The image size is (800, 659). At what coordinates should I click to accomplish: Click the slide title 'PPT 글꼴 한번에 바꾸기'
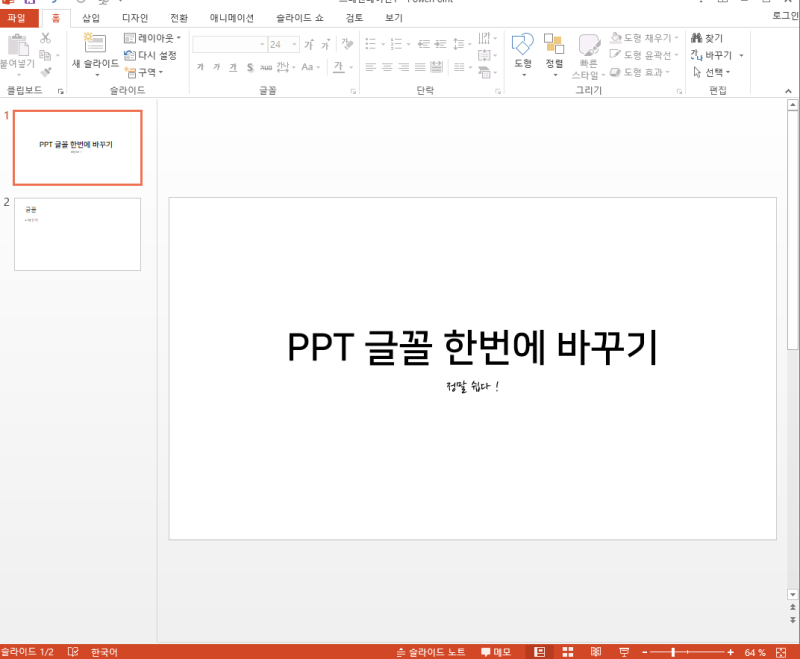coord(472,347)
